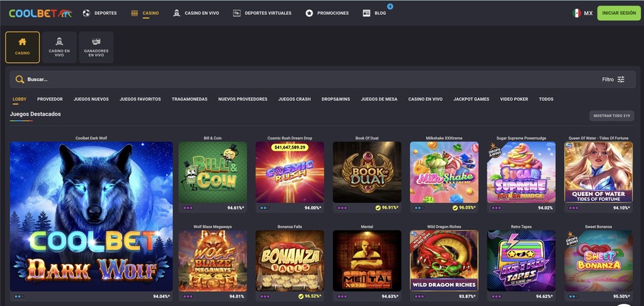This screenshot has height=306, width=644.
Task: Open the Juegos de Mesa tab
Action: 379,99
